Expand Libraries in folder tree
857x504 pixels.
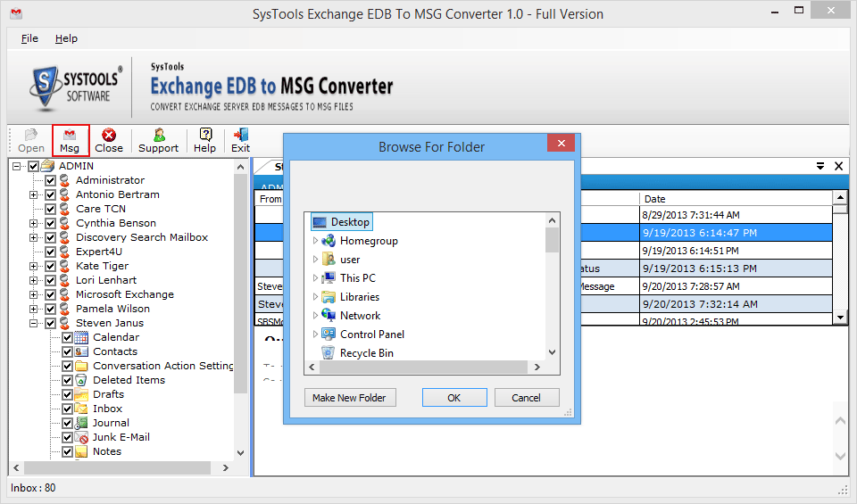(315, 297)
